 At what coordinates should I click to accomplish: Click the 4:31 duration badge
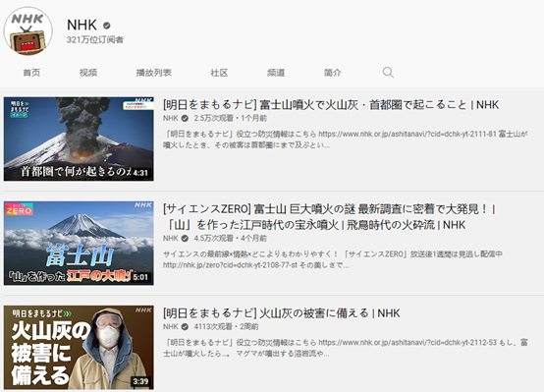coord(140,173)
